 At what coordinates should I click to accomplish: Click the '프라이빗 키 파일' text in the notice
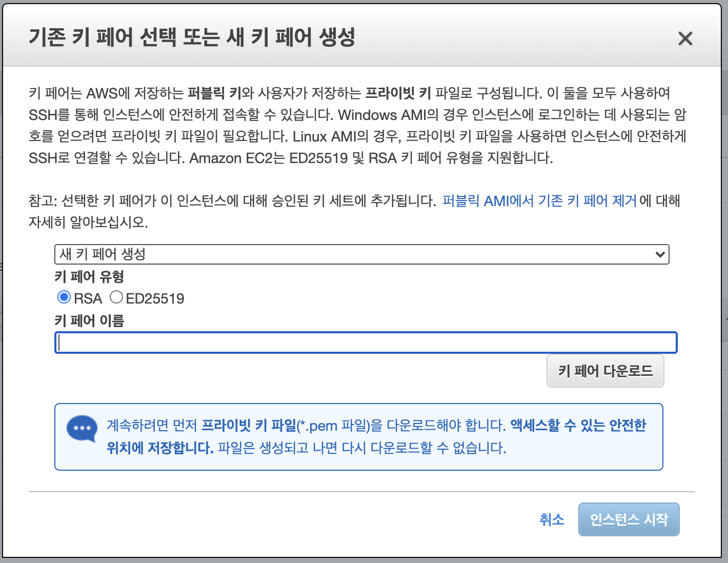250,426
